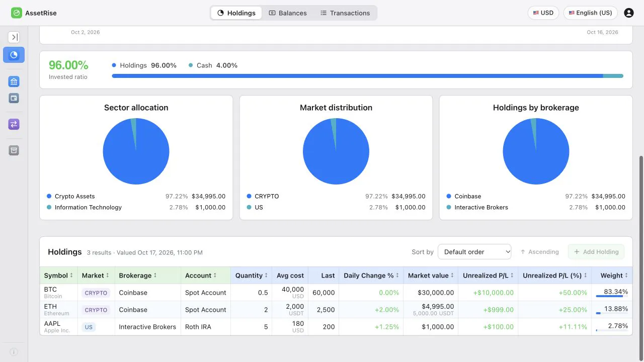The image size is (644, 362).
Task: Sort holdings by the Quantity column
Action: pos(252,276)
